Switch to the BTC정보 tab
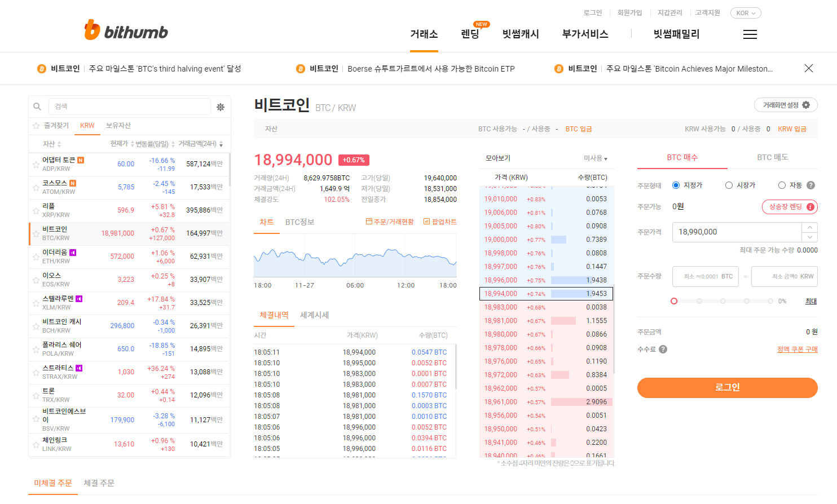Viewport: 837px width, 504px height. [299, 222]
